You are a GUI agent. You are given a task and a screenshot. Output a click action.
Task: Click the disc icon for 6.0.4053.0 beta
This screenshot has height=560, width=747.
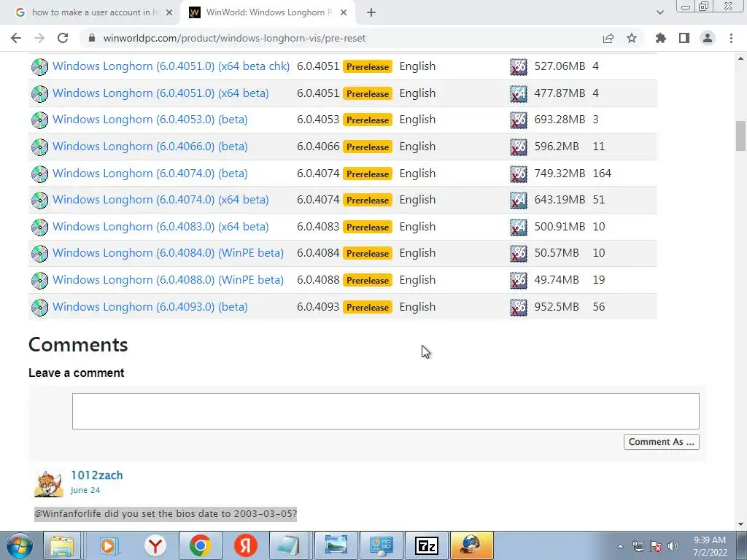click(x=39, y=120)
